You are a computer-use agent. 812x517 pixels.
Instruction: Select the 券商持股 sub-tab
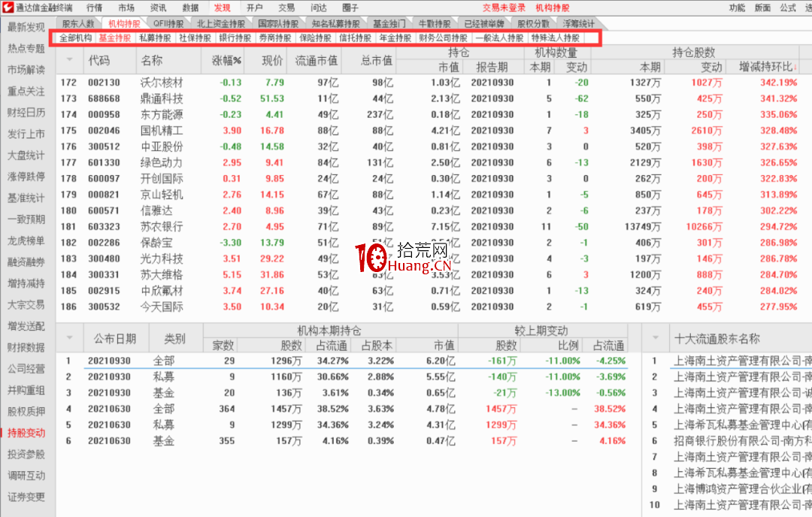pos(275,38)
